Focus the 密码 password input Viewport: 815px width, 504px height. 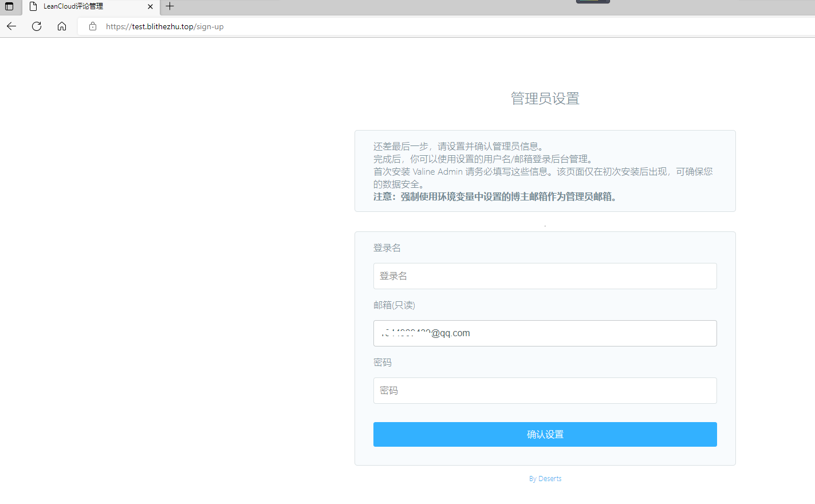(545, 391)
